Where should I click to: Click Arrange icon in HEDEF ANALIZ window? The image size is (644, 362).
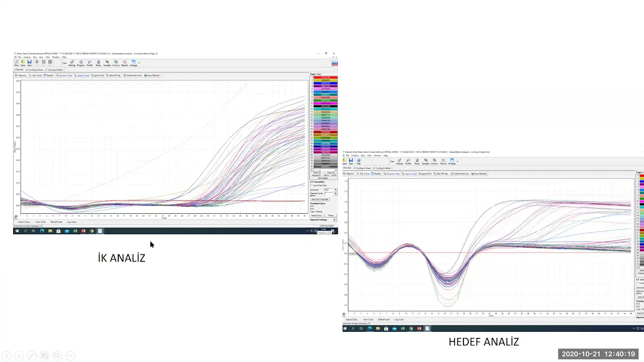[452, 162]
